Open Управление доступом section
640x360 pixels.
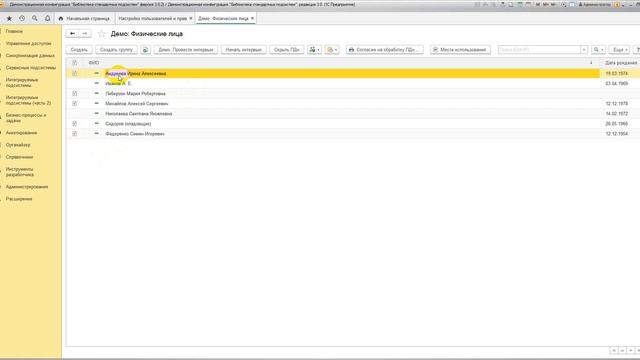(x=29, y=43)
